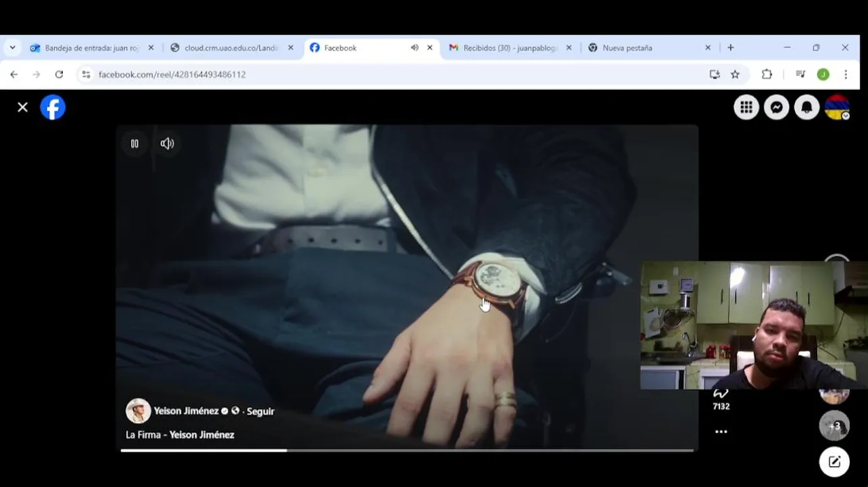This screenshot has height=487, width=868.
Task: Close the cloud.crm.uao.edu.co tab
Action: click(x=291, y=48)
